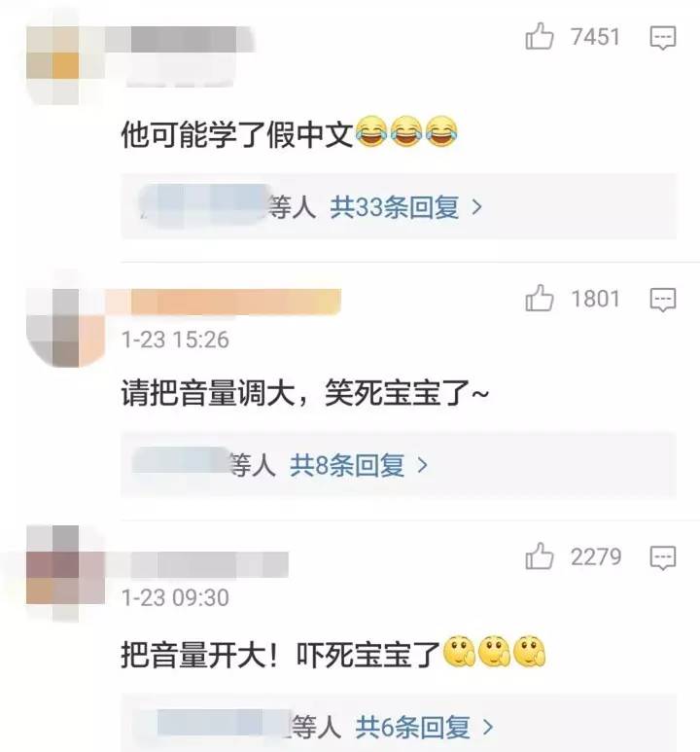Open avatar of commenter posted 1-23 09:30
Viewport: 700px width, 752px height.
(65, 573)
